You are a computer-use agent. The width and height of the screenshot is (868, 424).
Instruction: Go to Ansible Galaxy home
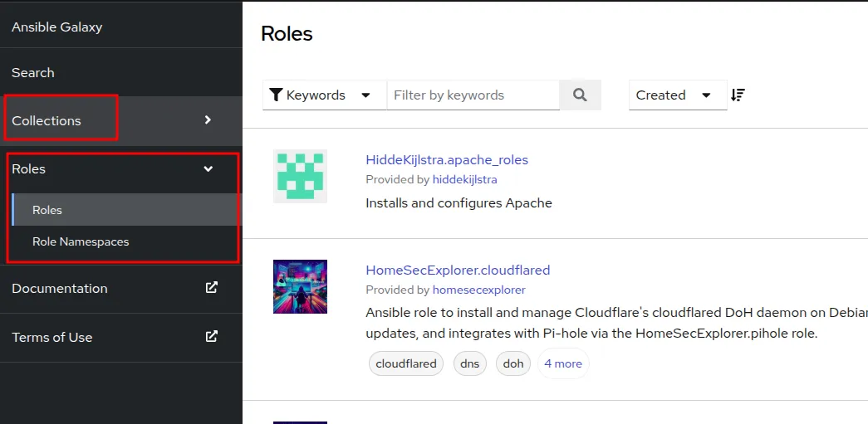pos(57,27)
